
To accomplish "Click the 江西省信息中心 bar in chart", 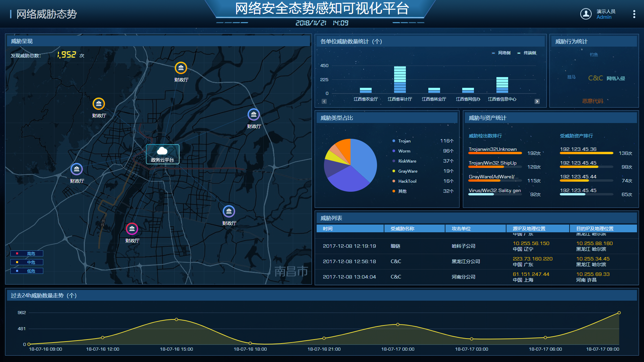I will pos(502,85).
